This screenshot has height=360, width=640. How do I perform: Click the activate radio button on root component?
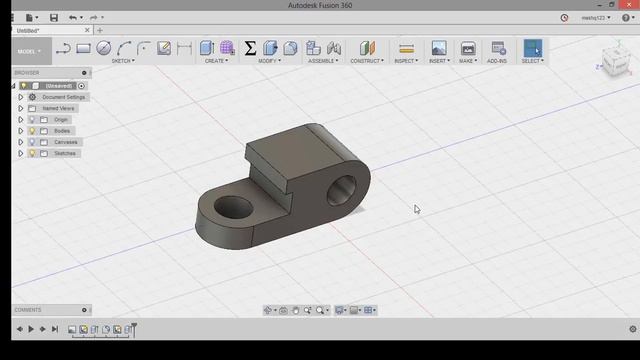(x=81, y=86)
